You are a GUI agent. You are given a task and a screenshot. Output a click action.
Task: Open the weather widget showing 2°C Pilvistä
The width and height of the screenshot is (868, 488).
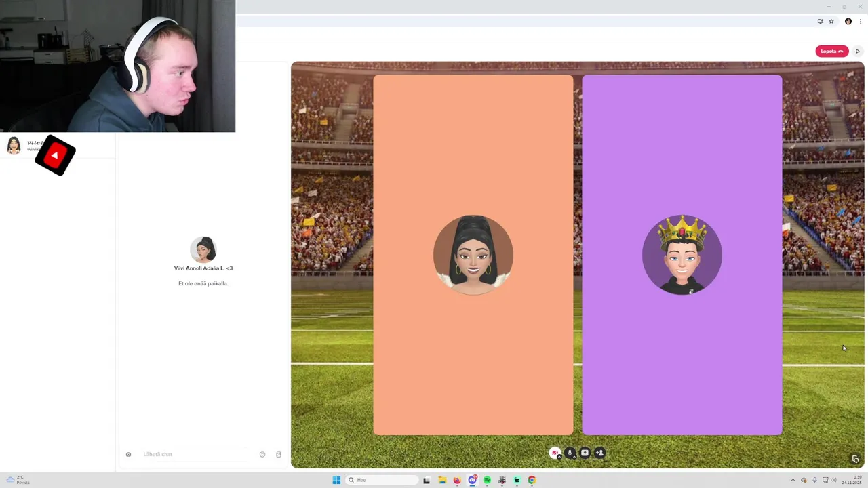click(x=18, y=480)
